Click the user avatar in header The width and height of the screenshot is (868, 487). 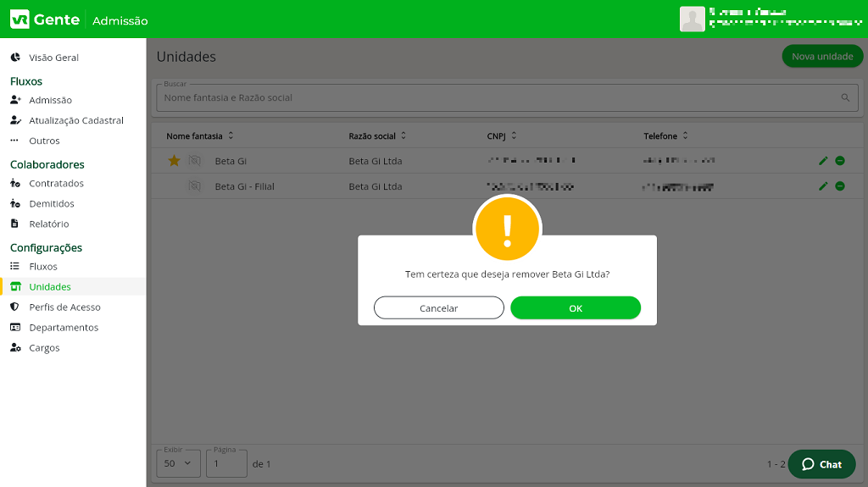pyautogui.click(x=692, y=19)
